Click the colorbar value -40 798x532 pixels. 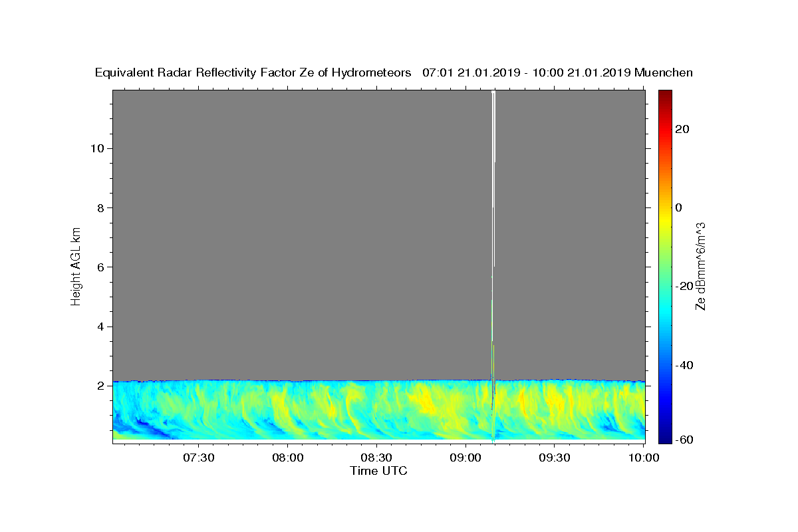tap(683, 364)
